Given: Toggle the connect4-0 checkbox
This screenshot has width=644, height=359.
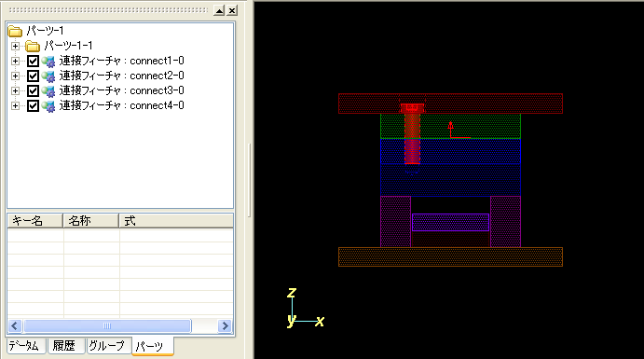Looking at the screenshot, I should pyautogui.click(x=33, y=106).
